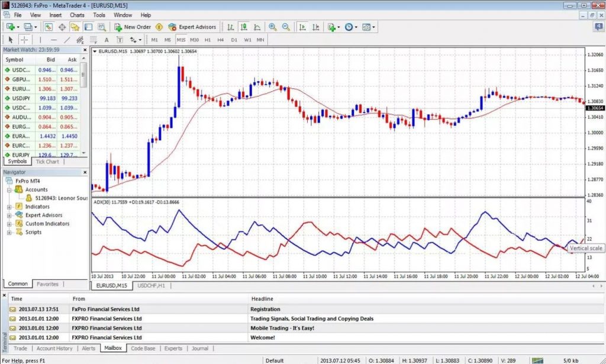Image resolution: width=606 pixels, height=364 pixels.
Task: Toggle the Market Watch window icon
Action: click(x=49, y=27)
